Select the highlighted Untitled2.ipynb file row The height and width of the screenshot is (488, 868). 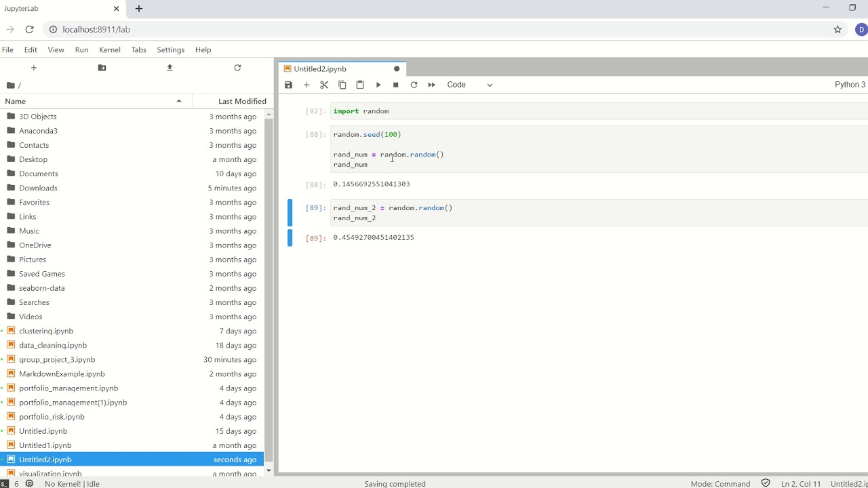132,460
